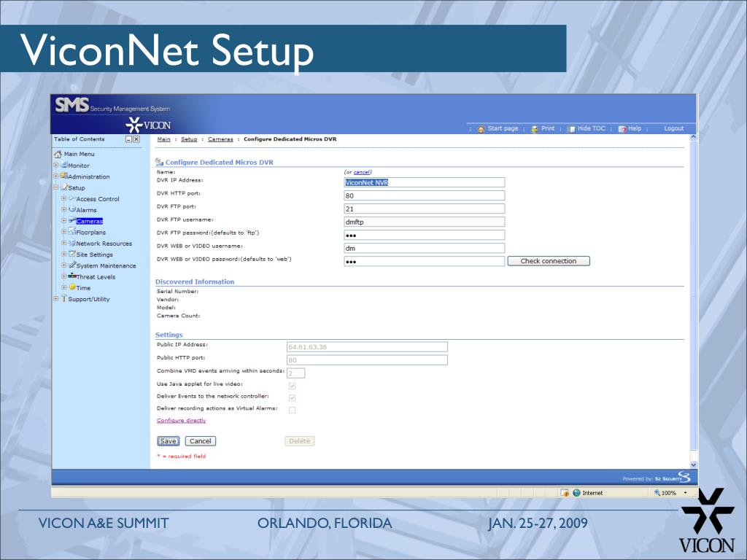This screenshot has width=747, height=560.
Task: Open Start page from header menu
Action: coord(503,128)
